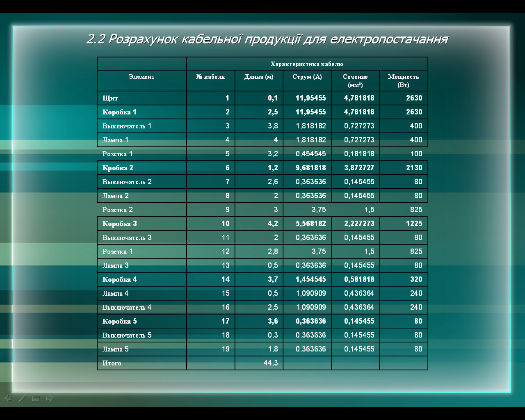Click the power value "2130"
This screenshot has height=420, width=525.
[x=414, y=168]
